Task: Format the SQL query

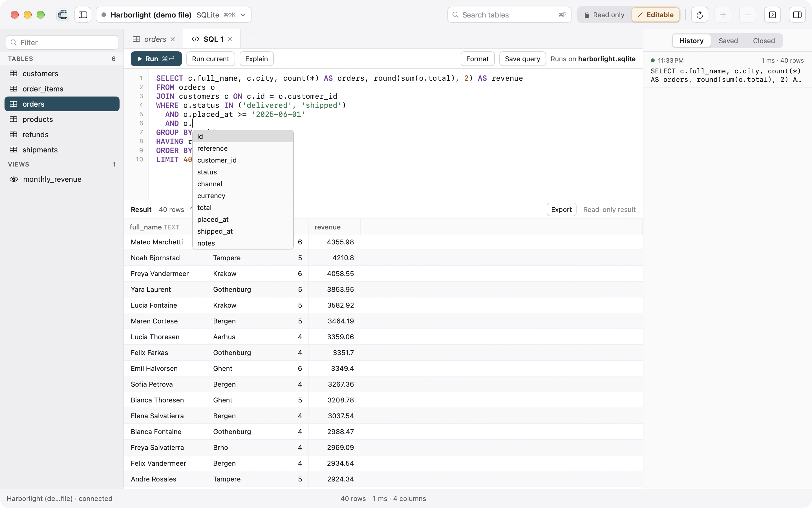Action: coord(477,59)
